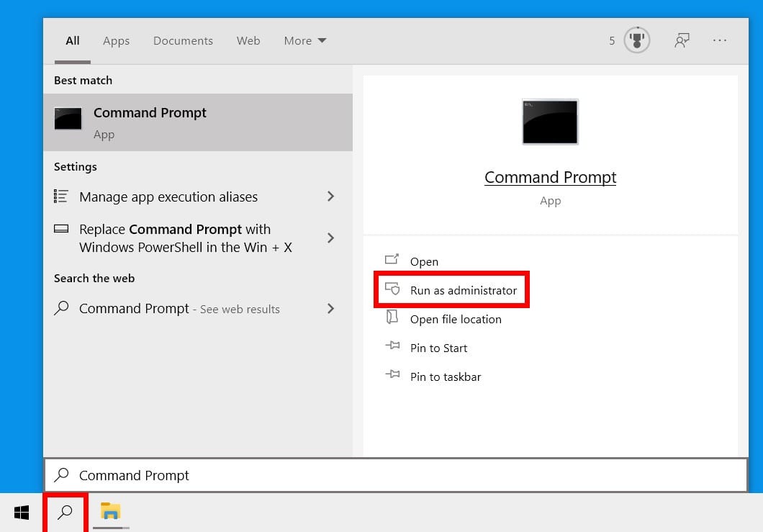The width and height of the screenshot is (763, 532).
Task: Expand the More dropdown
Action: (305, 41)
